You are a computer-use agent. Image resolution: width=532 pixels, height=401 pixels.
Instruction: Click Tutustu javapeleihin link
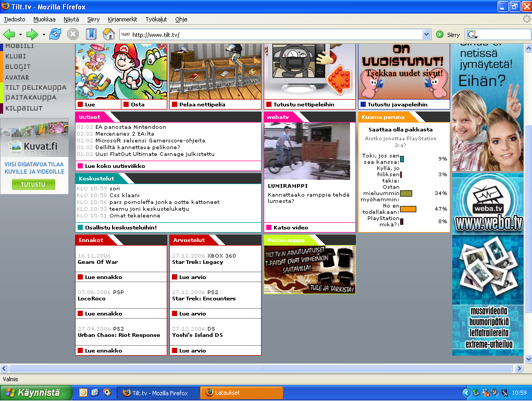pos(397,105)
